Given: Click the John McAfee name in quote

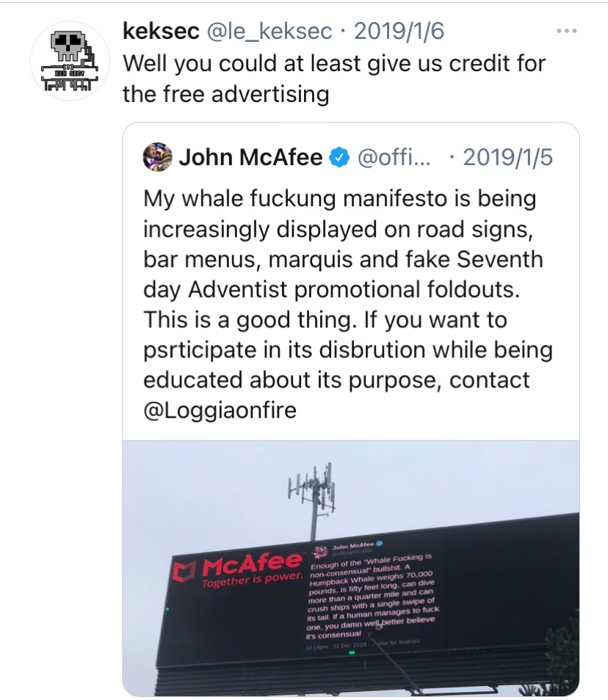Looking at the screenshot, I should (x=250, y=157).
